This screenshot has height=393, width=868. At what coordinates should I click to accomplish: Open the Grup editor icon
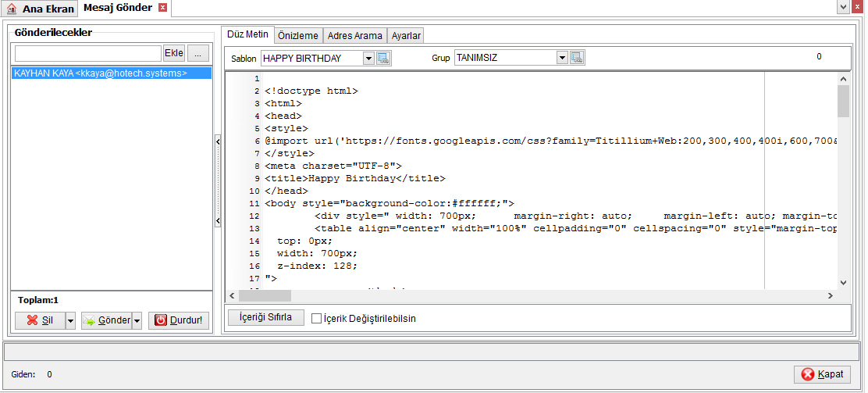click(578, 58)
